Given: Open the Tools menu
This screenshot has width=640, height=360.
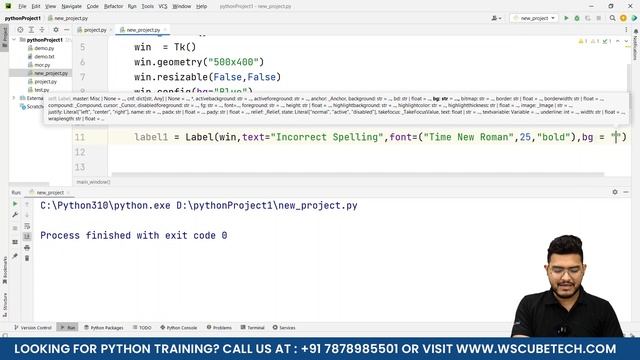Looking at the screenshot, I should click(x=147, y=6).
